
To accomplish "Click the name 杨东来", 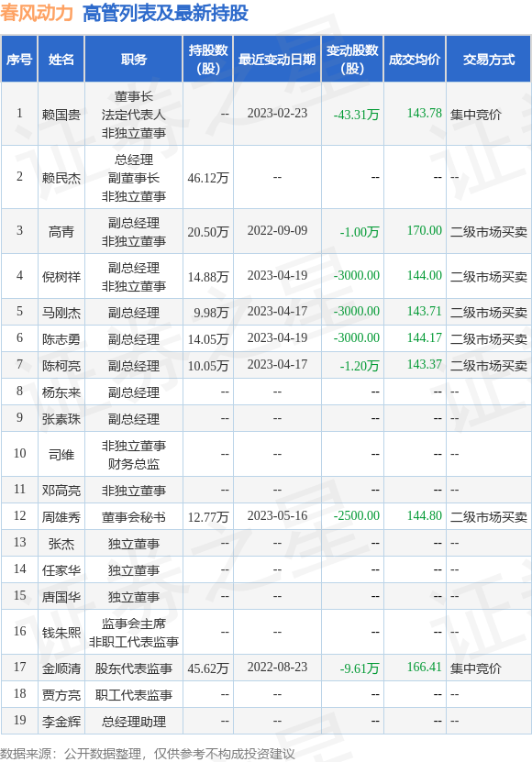I will [x=61, y=392].
